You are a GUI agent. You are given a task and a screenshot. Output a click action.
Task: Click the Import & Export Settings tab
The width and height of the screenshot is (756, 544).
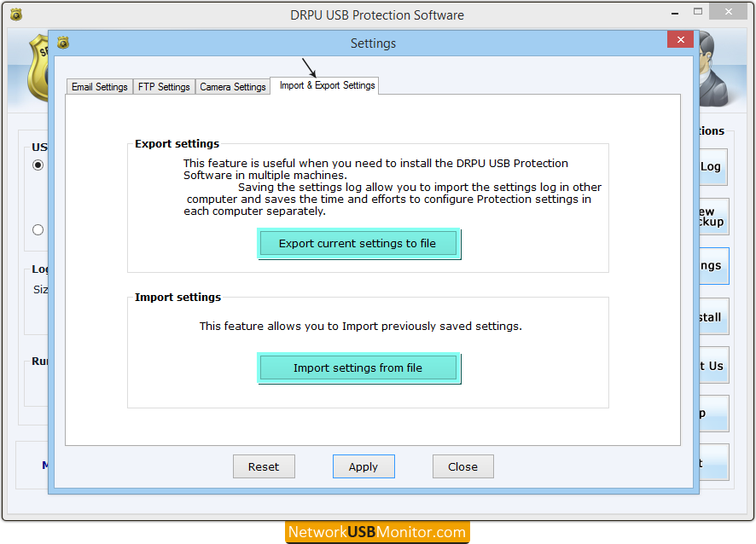[x=324, y=85]
